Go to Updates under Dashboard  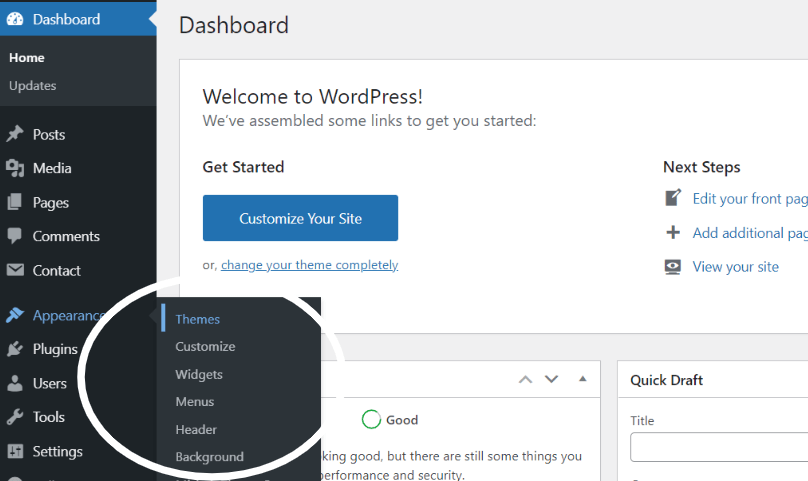(32, 85)
